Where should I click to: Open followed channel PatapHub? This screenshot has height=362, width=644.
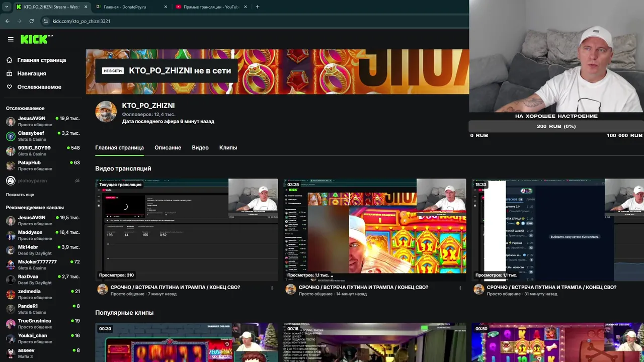[x=43, y=165]
